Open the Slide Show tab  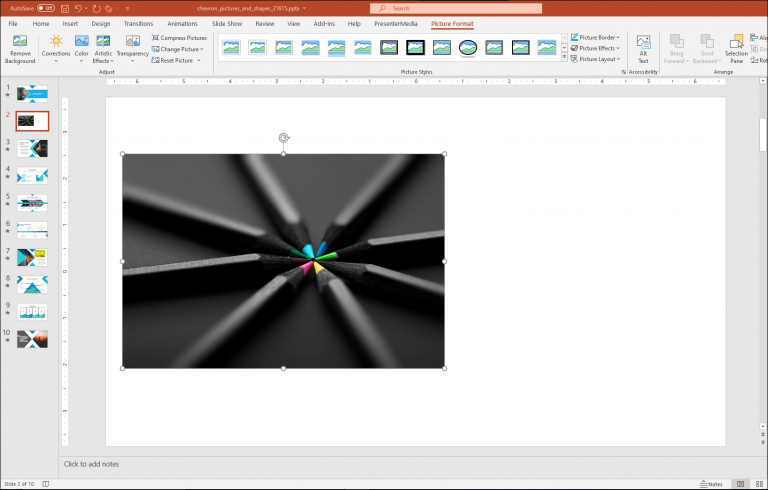coord(227,24)
